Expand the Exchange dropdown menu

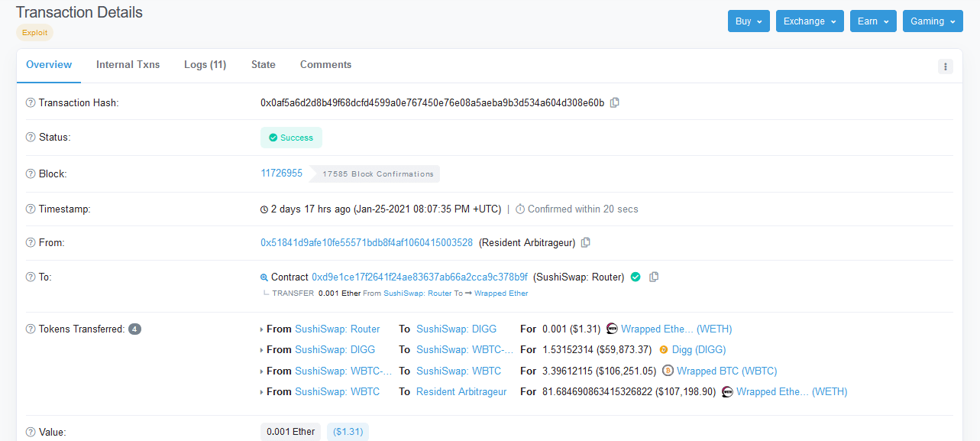click(809, 21)
